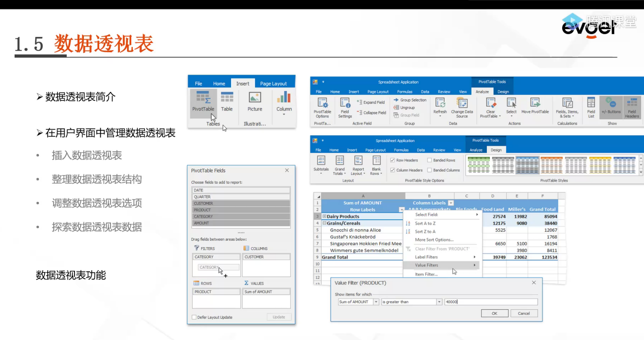The height and width of the screenshot is (340, 644).
Task: Open Change Data Source
Action: (462, 108)
